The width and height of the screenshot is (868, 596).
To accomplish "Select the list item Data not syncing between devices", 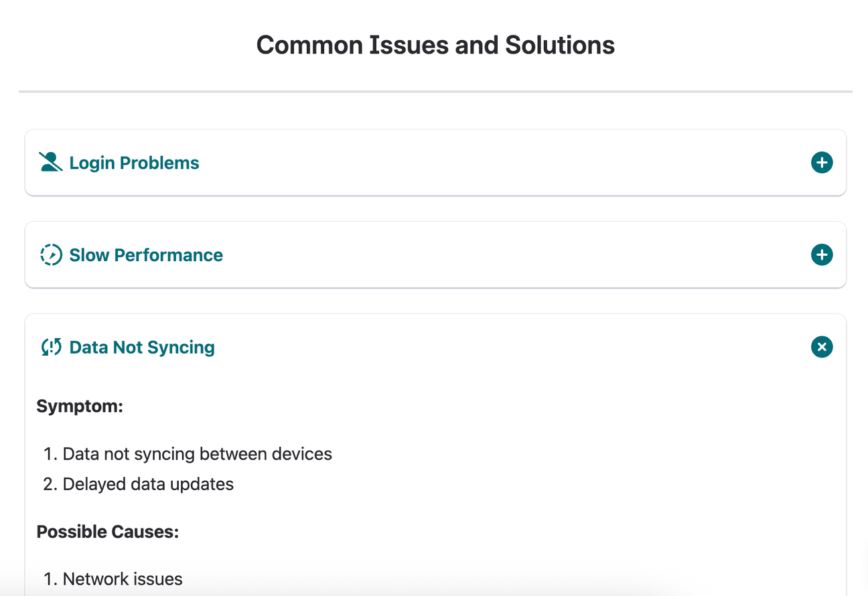I will click(x=197, y=453).
